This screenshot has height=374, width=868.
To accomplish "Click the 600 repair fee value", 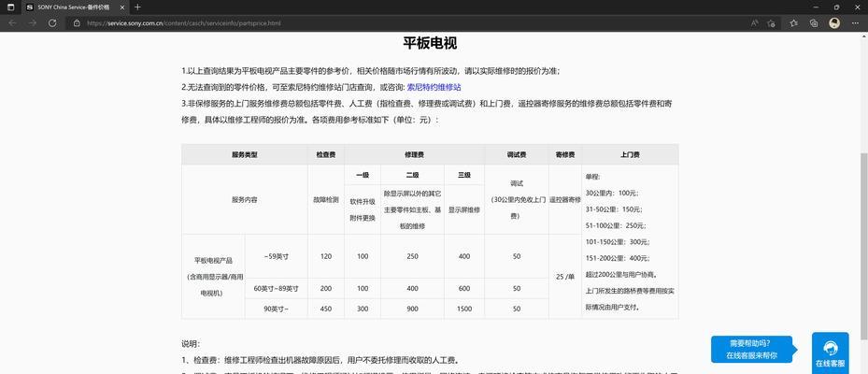I will [463, 288].
